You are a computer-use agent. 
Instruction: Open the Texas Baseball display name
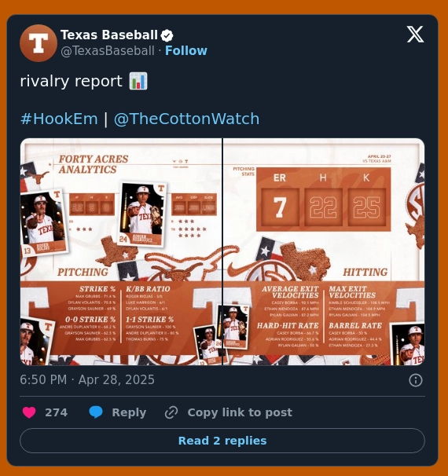click(109, 35)
